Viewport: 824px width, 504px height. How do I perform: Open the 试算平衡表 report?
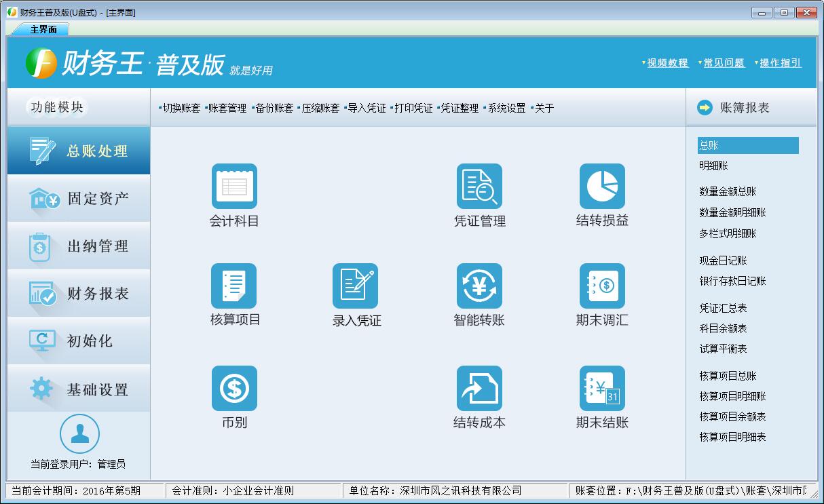pos(723,349)
